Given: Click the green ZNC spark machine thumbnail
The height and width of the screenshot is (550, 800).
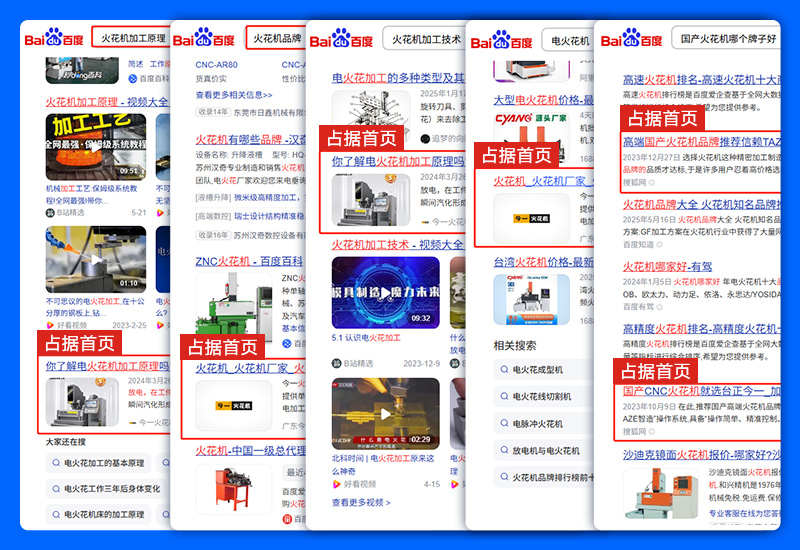Looking at the screenshot, I should coord(234,308).
